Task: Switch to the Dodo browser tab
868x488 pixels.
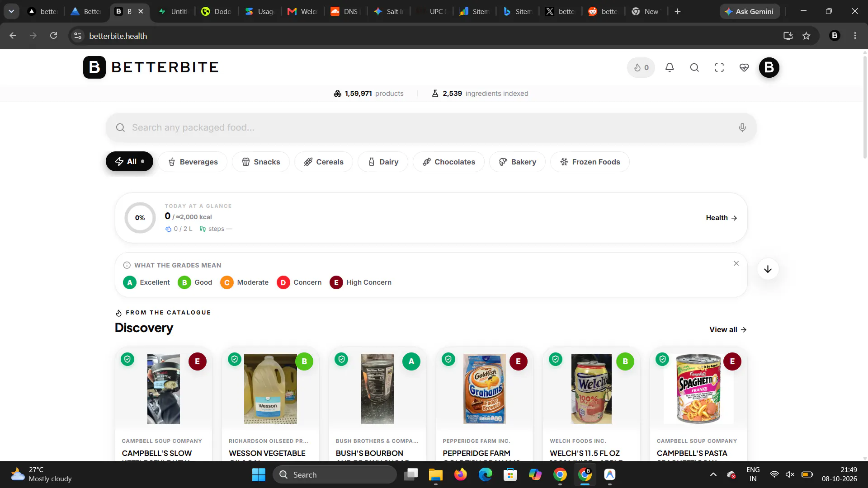Action: coord(217,11)
